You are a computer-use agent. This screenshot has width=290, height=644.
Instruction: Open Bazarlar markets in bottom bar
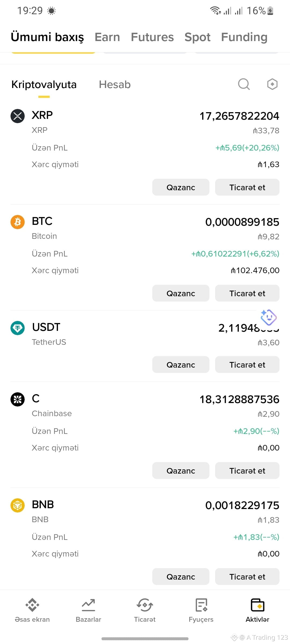click(88, 610)
